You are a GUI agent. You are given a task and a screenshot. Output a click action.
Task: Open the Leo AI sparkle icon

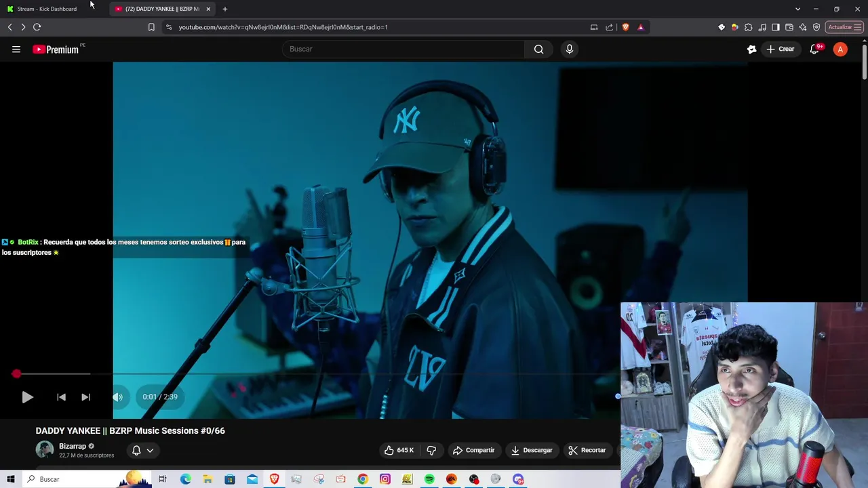(803, 27)
